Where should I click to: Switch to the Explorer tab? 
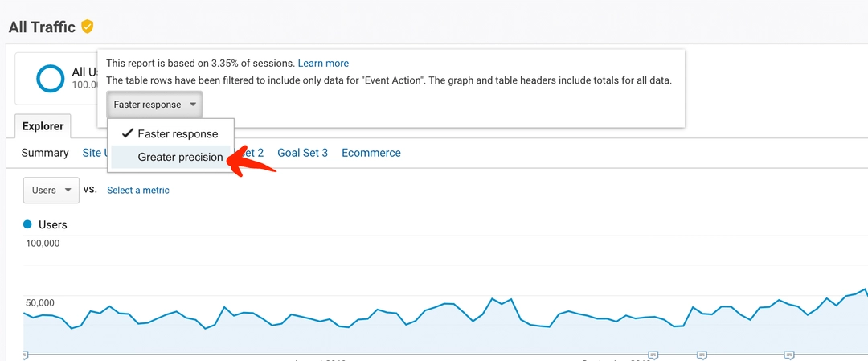(43, 126)
